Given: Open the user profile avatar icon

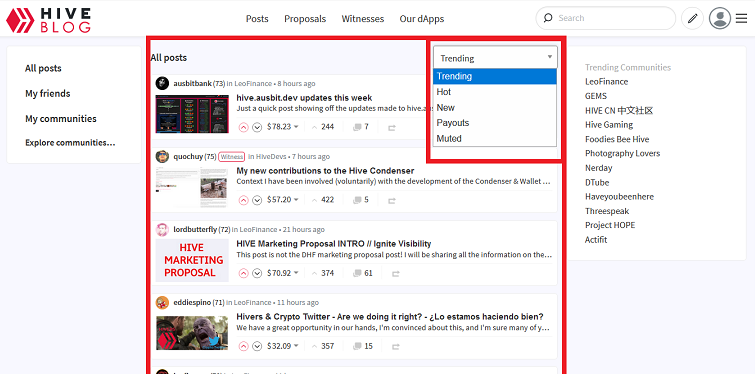Looking at the screenshot, I should [720, 19].
